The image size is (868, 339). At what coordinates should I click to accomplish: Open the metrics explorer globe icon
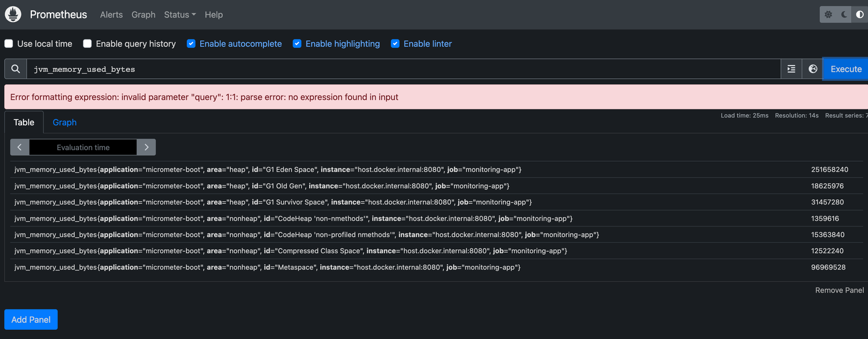point(813,68)
